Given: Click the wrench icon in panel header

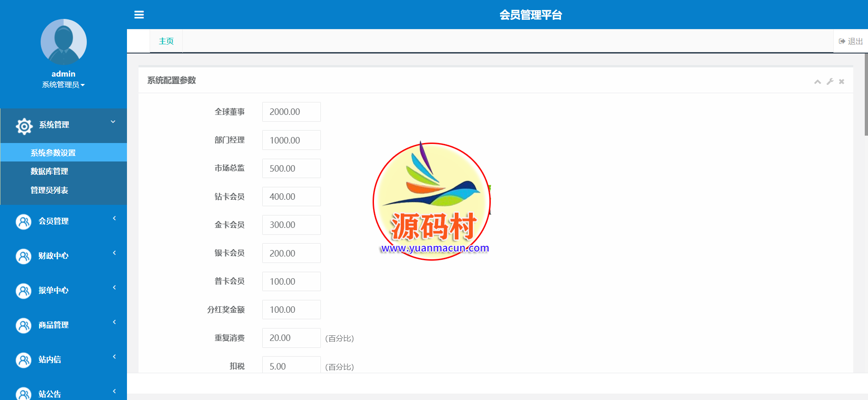Looking at the screenshot, I should click(x=830, y=82).
